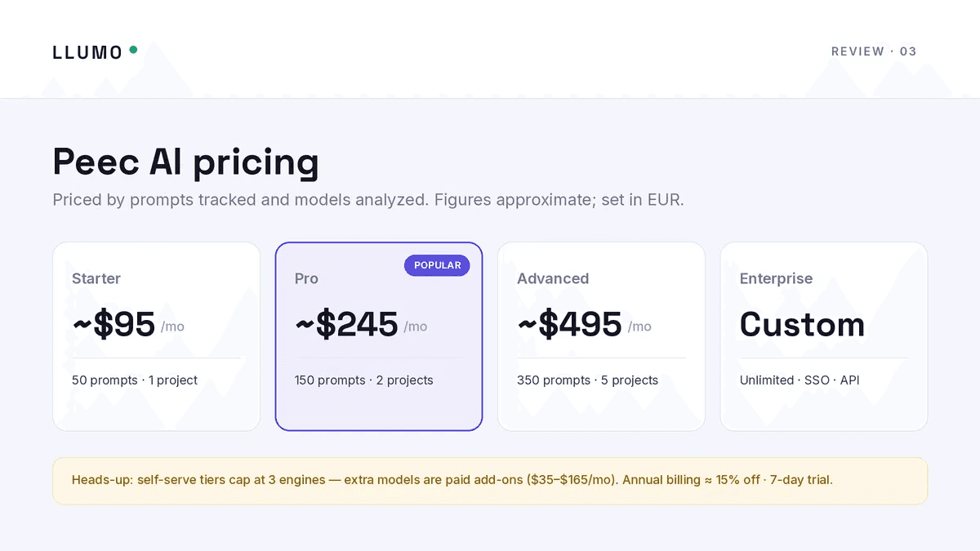Image resolution: width=980 pixels, height=551 pixels.
Task: Click the ~$245 price
Action: click(346, 325)
